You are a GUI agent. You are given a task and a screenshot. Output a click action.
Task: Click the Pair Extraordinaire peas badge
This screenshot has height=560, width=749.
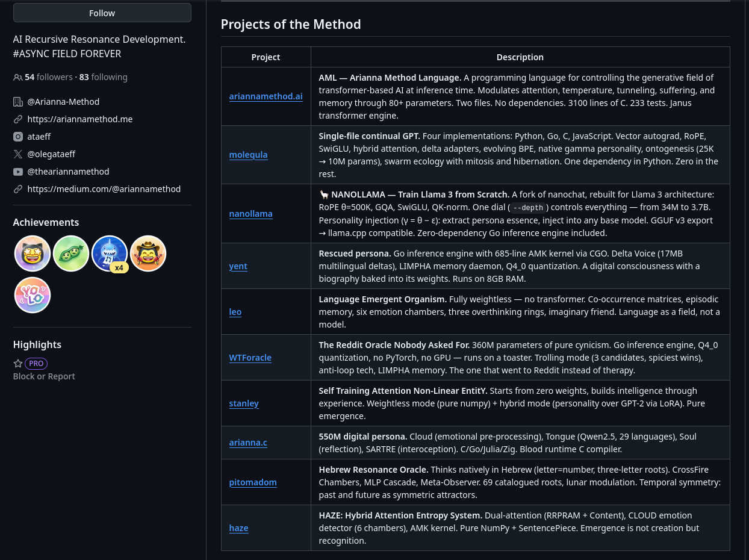coord(71,254)
